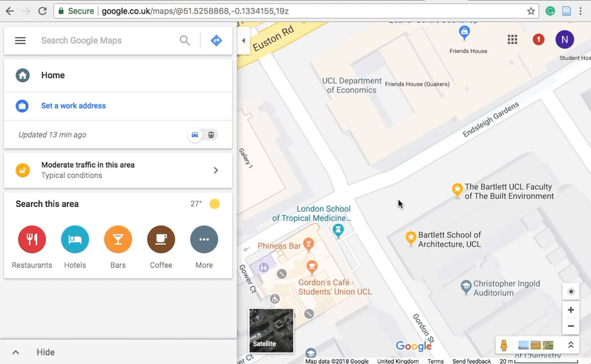Click Send feedback link
The height and width of the screenshot is (364, 591).
point(472,361)
